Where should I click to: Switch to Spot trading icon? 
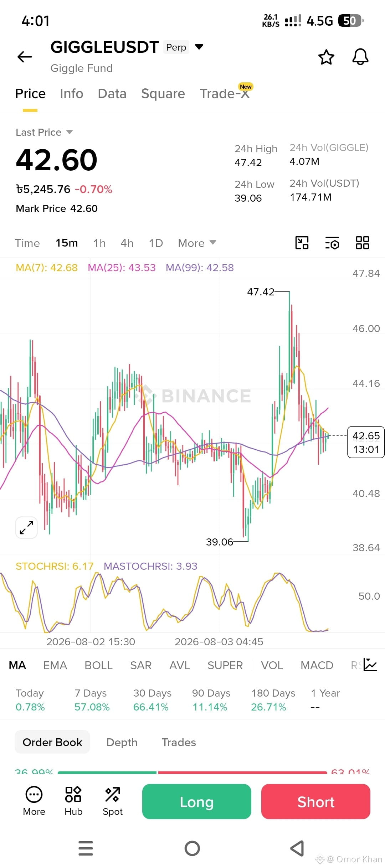pyautogui.click(x=113, y=802)
